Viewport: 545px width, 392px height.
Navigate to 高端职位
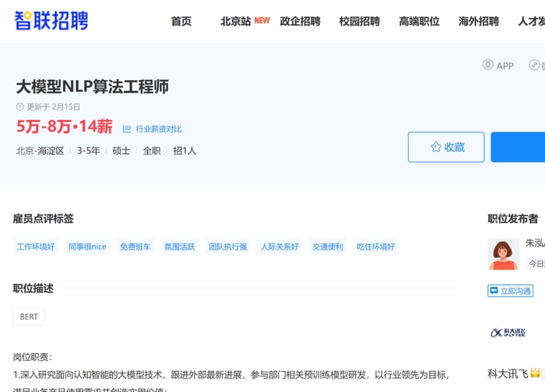419,21
